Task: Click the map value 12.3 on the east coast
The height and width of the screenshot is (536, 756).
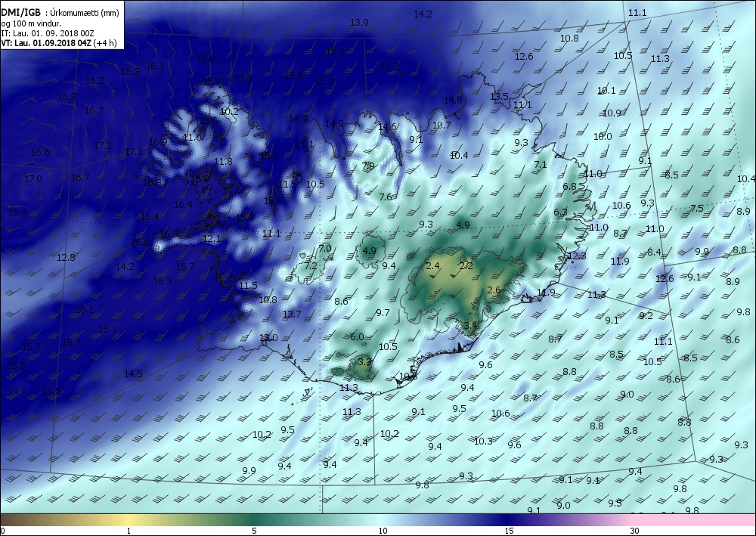Action: [x=577, y=256]
